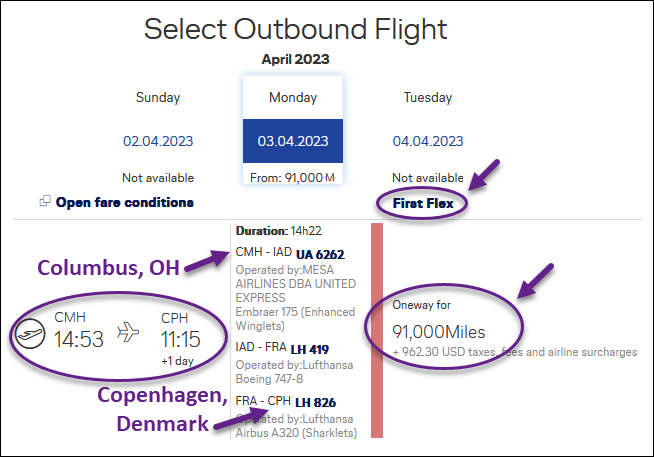Click the popup icon beside Open fare conditions
The image size is (654, 457).
(45, 201)
